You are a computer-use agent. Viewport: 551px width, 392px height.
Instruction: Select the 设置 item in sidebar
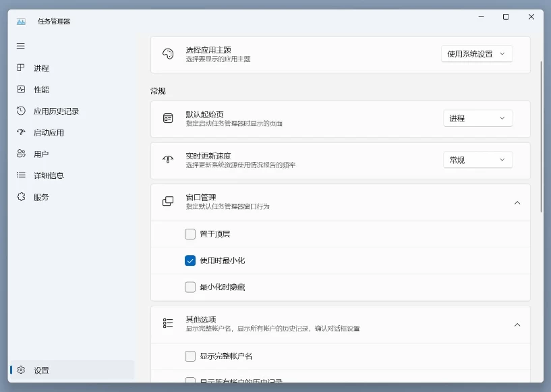pos(41,370)
